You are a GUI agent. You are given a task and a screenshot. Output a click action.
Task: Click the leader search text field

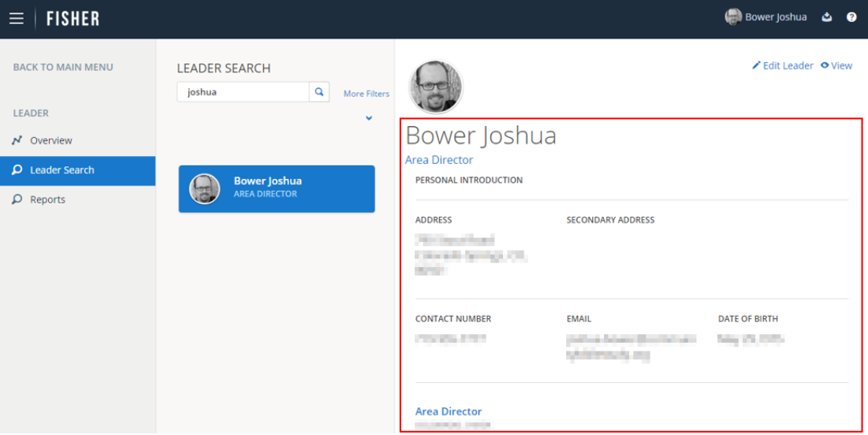(243, 92)
